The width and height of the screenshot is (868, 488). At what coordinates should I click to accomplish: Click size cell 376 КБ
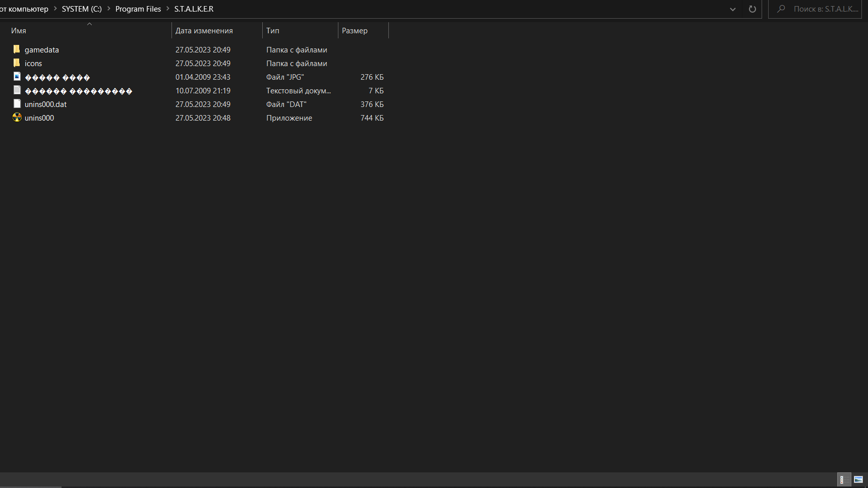click(372, 104)
